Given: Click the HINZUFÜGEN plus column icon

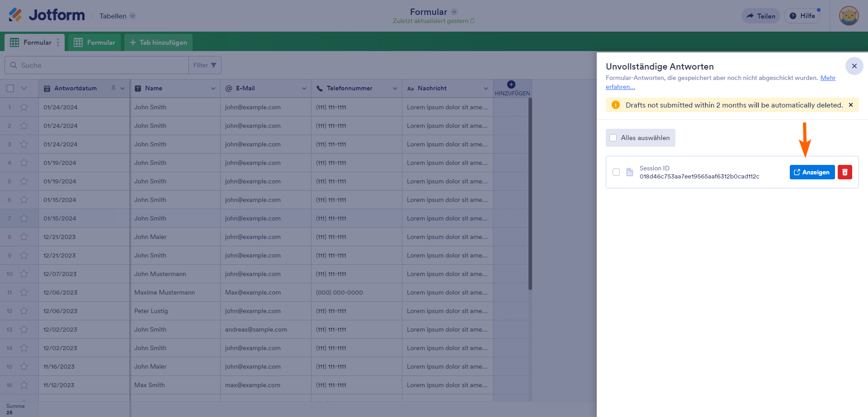Looking at the screenshot, I should (x=511, y=84).
